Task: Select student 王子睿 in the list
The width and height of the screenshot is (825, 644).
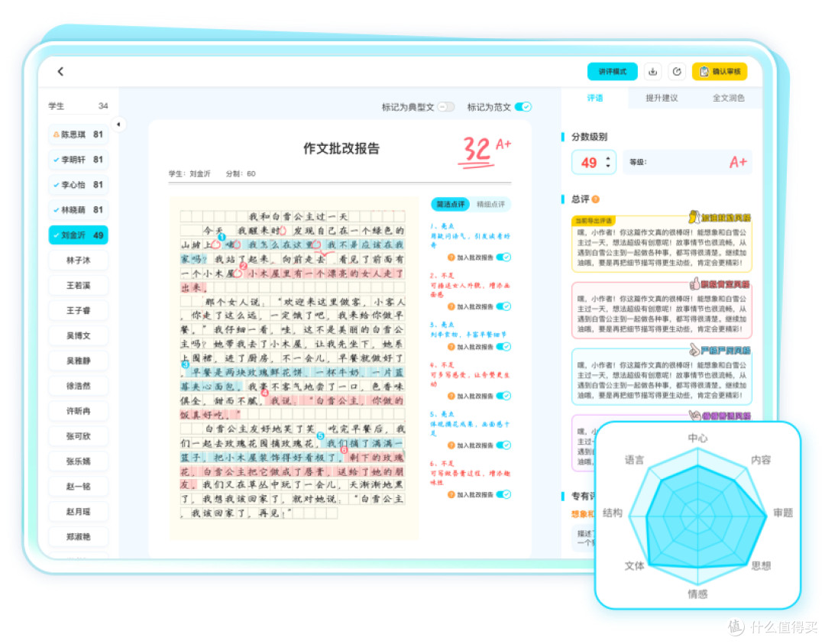Action: 79,310
